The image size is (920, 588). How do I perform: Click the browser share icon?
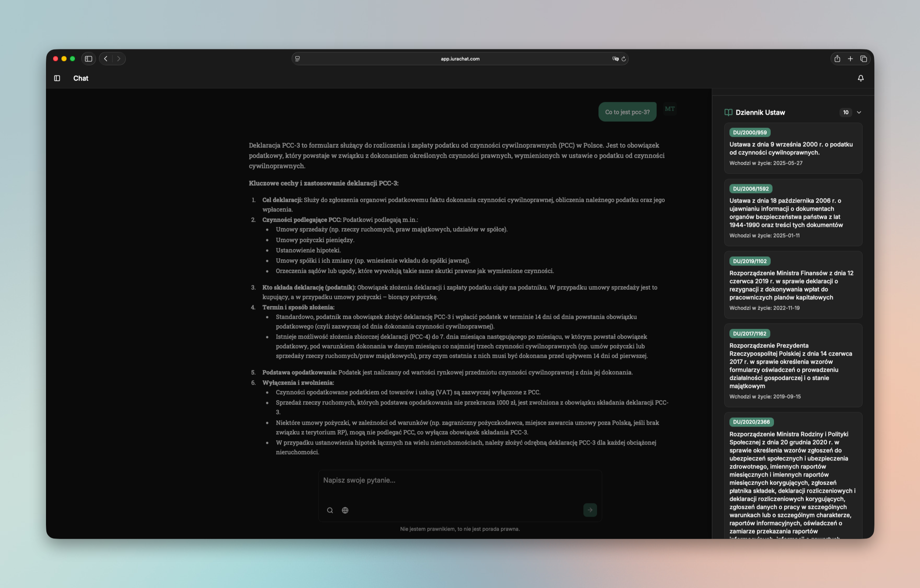[837, 59]
